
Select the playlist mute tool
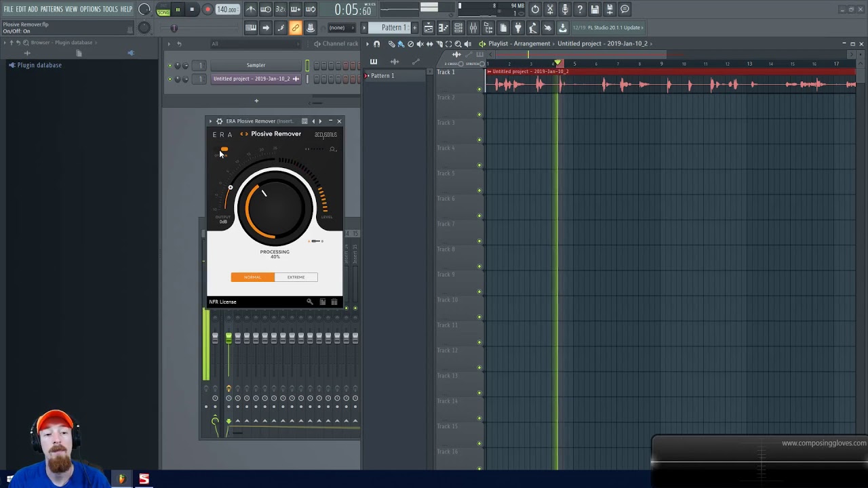pos(420,44)
